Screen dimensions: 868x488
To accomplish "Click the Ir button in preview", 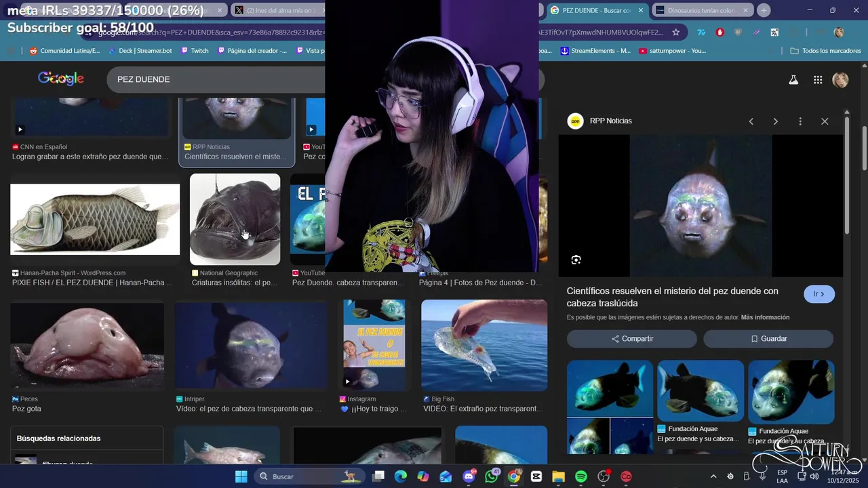I will coord(819,294).
